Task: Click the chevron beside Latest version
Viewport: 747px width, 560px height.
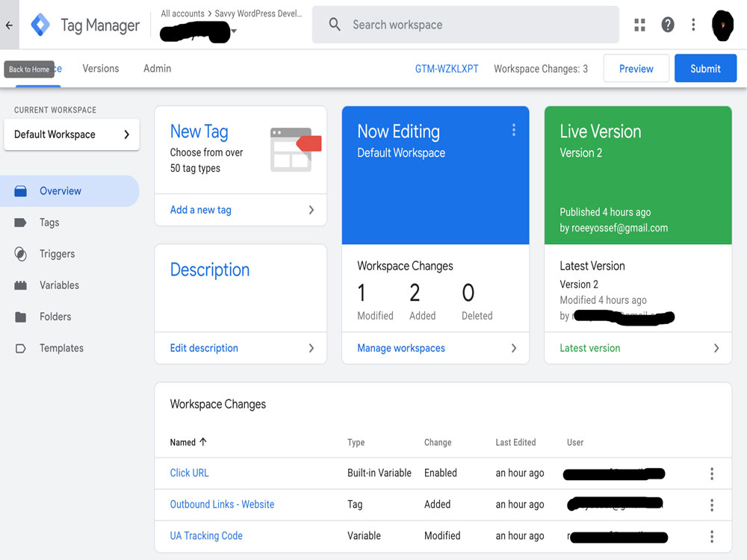Action: point(716,348)
